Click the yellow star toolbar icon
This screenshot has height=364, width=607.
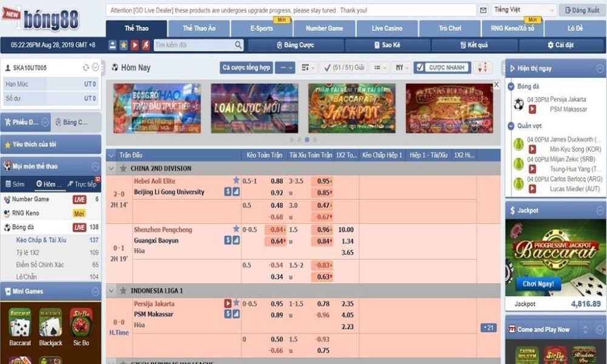(123, 45)
